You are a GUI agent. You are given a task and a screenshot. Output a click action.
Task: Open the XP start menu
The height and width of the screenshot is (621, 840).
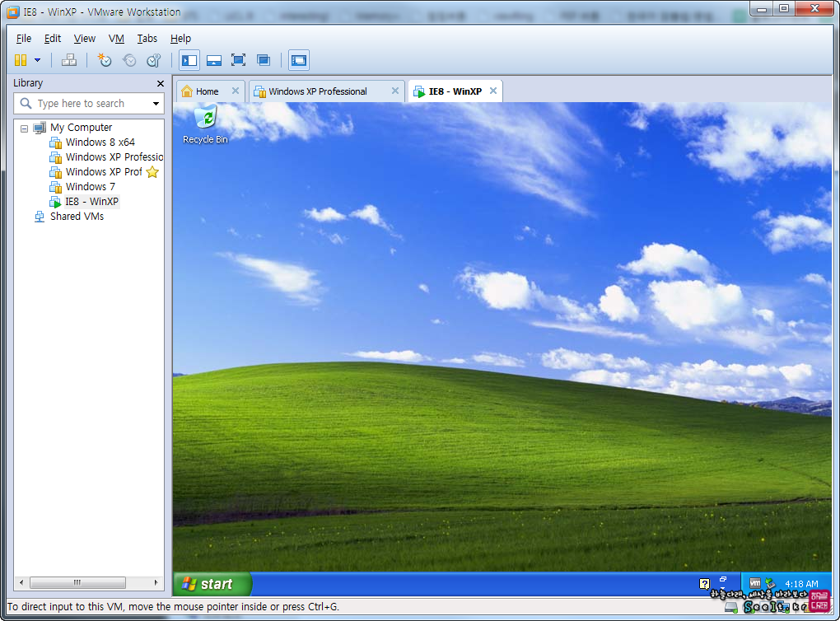tap(212, 584)
